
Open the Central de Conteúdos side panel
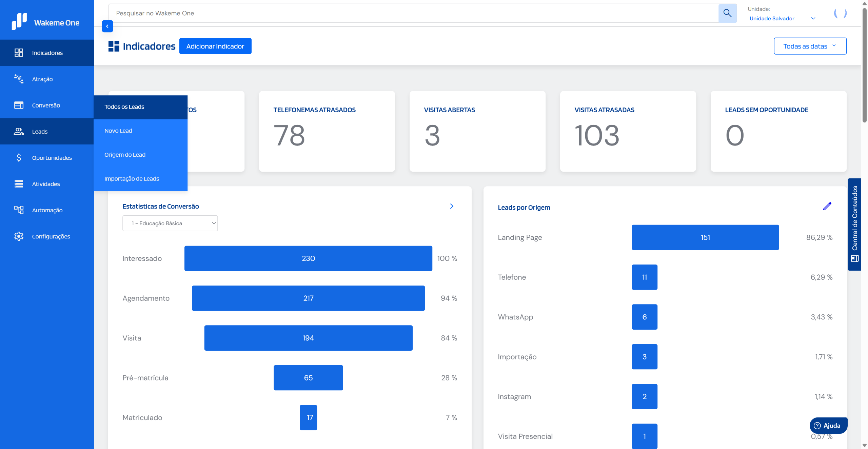854,224
